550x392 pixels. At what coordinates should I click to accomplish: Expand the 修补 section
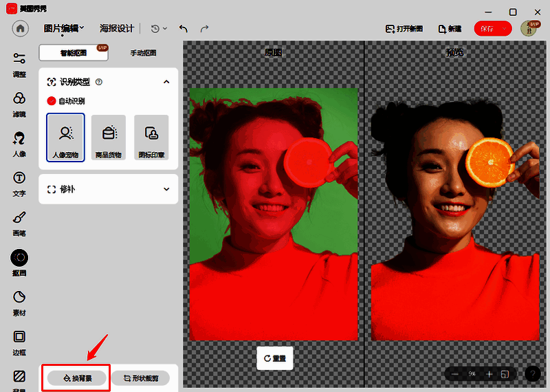click(166, 189)
